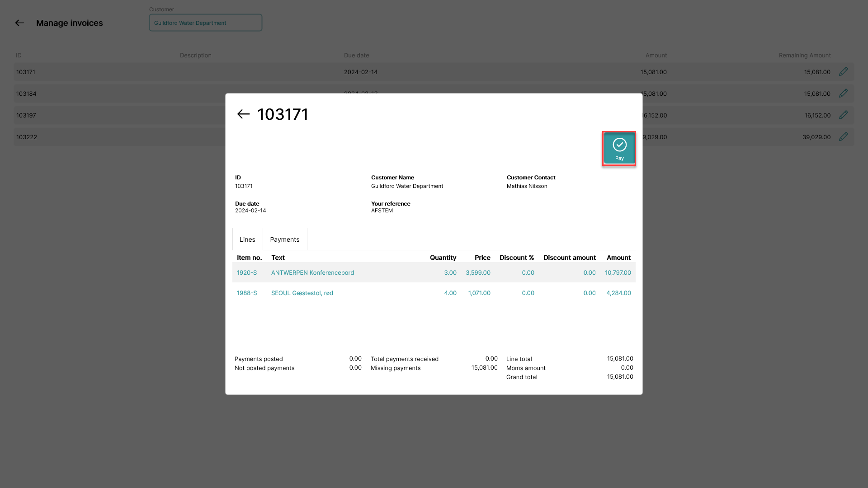Click remaining amount 39,029.00 in list
Viewport: 868px width, 488px height.
click(816, 137)
